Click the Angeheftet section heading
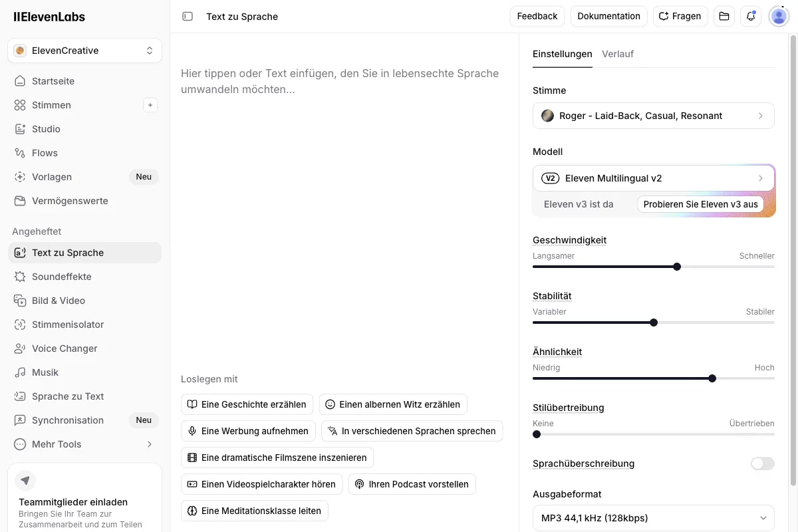 click(37, 231)
